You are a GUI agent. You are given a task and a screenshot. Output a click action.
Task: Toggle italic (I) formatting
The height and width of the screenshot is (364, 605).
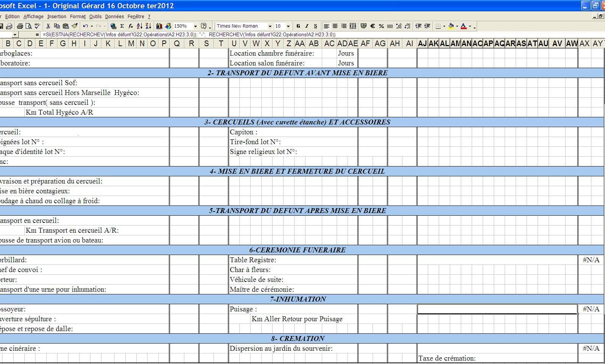[x=307, y=26]
